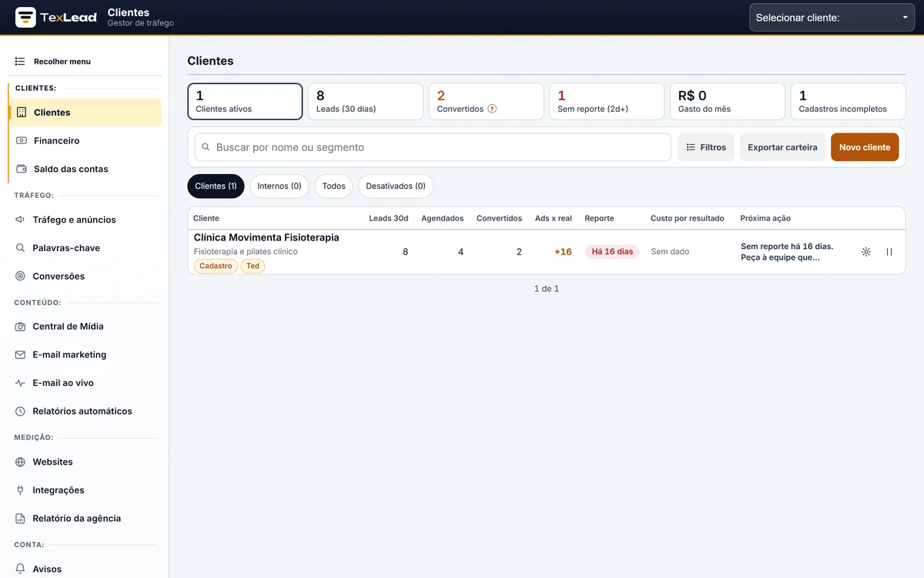Open Saldo das contas wallet icon
Viewport: 924px width, 578px height.
22,169
